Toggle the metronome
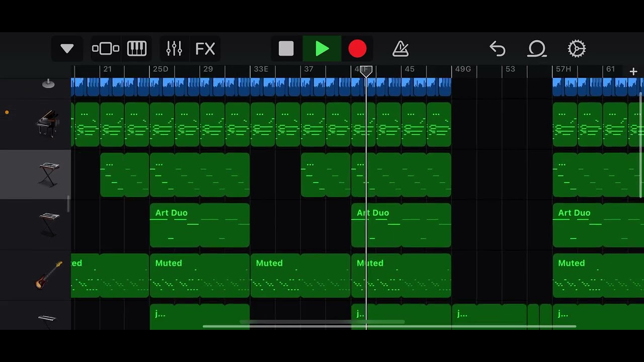644x362 pixels. click(400, 49)
